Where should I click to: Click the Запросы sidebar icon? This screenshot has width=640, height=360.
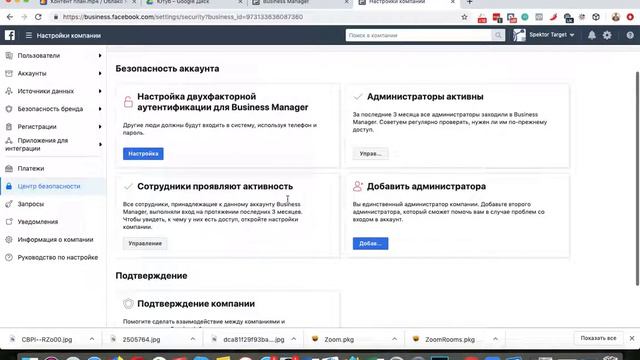[x=9, y=204]
